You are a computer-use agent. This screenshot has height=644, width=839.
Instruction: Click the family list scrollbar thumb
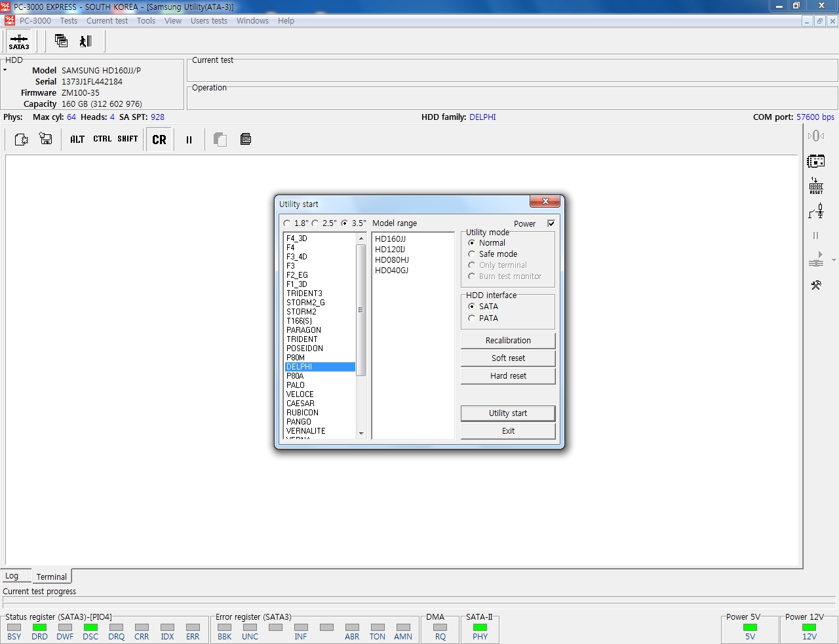pyautogui.click(x=361, y=310)
